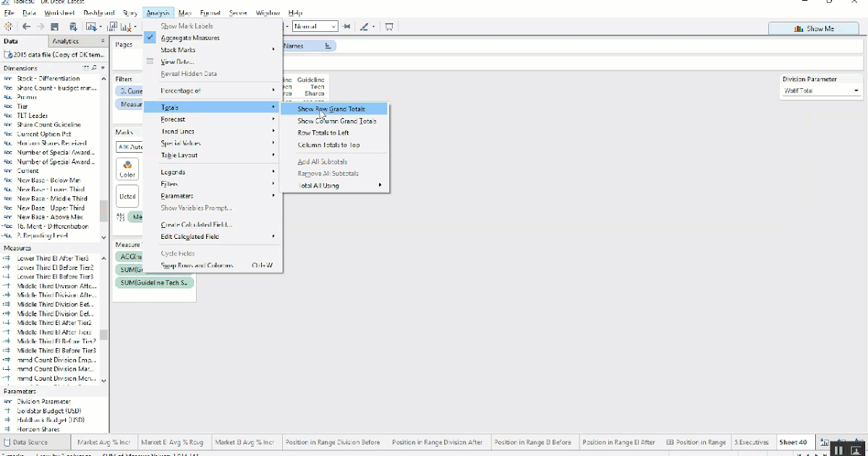Select Show Row Grand Totals
The image size is (868, 456).
pyautogui.click(x=333, y=107)
